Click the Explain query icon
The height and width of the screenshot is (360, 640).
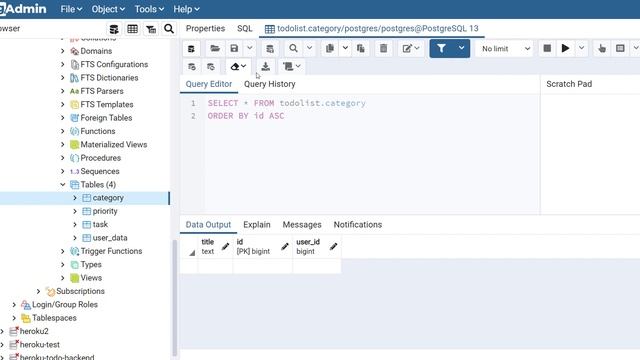[602, 49]
